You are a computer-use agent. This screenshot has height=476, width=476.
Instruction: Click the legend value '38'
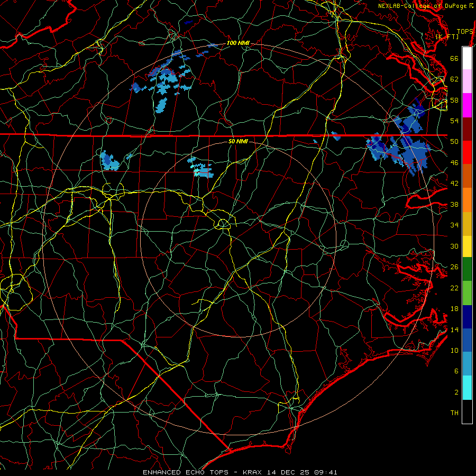[454, 205]
